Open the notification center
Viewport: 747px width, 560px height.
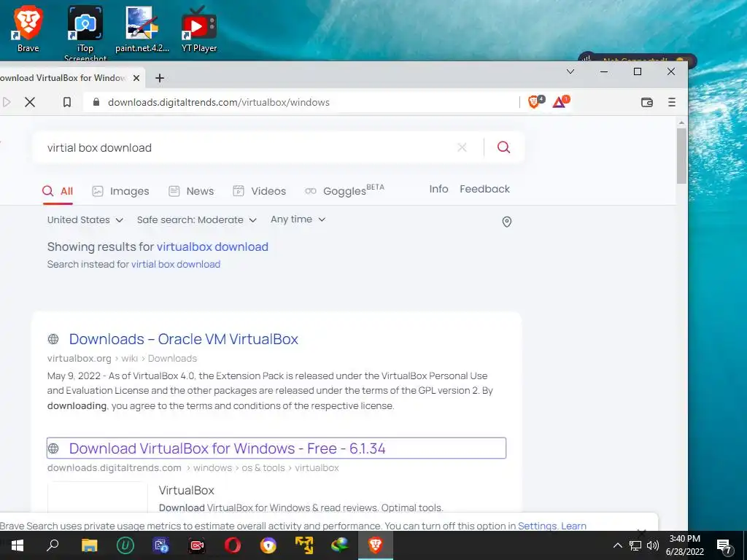(724, 546)
